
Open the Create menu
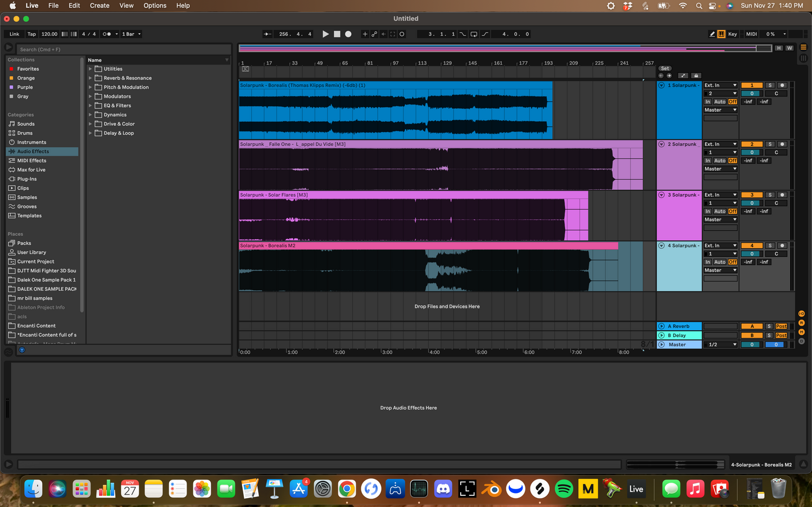pyautogui.click(x=99, y=6)
